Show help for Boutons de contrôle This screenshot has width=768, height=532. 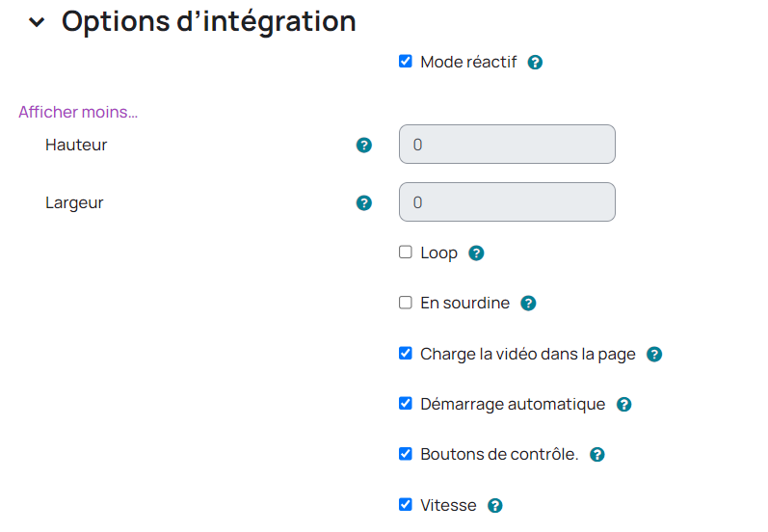(x=596, y=455)
